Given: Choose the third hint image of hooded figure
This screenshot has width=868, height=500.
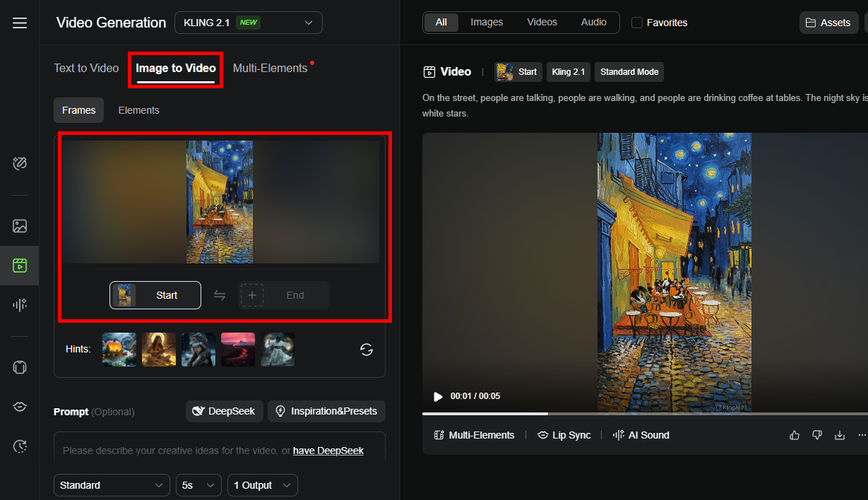Looking at the screenshot, I should click(198, 350).
